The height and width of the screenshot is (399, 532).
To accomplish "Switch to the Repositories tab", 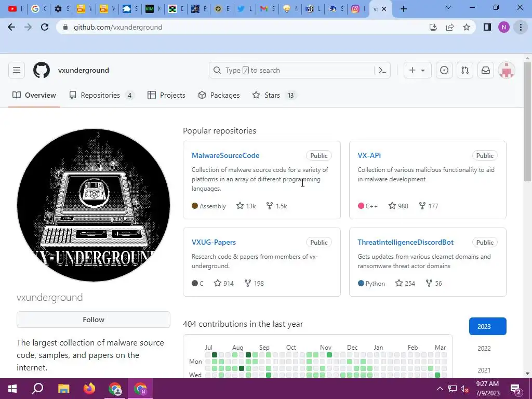I will click(101, 96).
